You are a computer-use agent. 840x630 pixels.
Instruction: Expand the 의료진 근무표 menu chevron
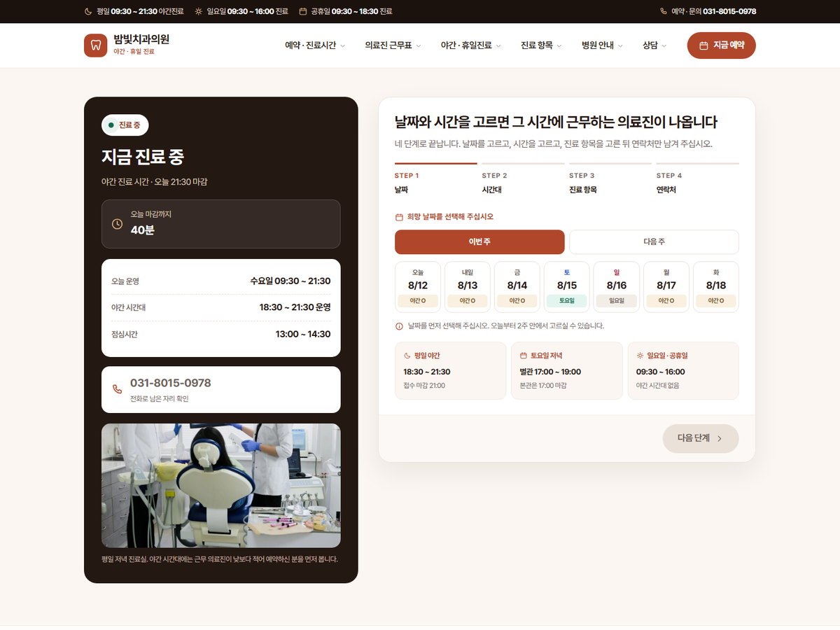(419, 46)
